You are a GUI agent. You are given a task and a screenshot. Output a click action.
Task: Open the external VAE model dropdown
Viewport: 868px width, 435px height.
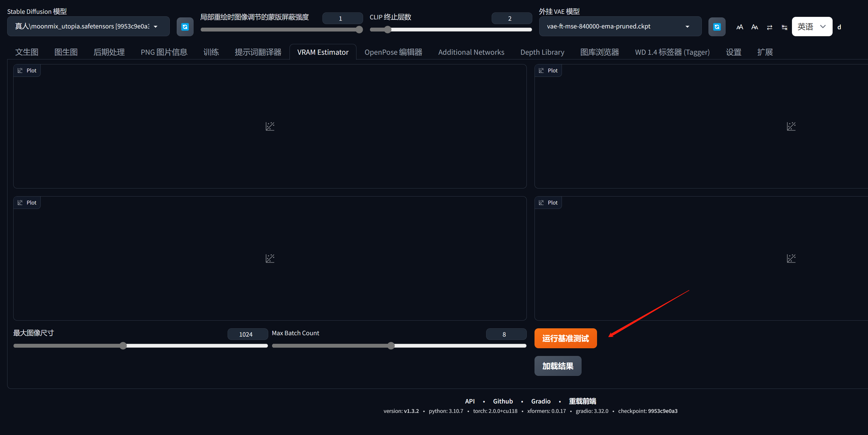620,26
